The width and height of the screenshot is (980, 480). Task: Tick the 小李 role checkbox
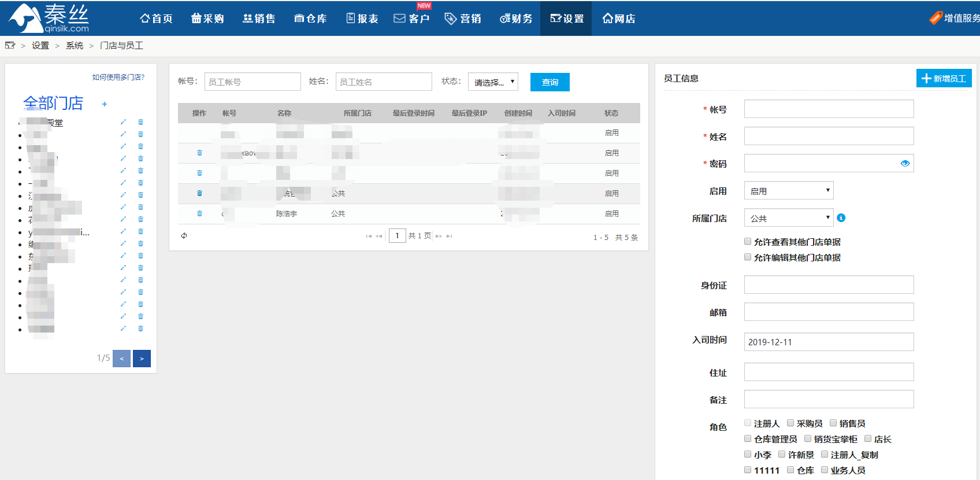(x=748, y=454)
